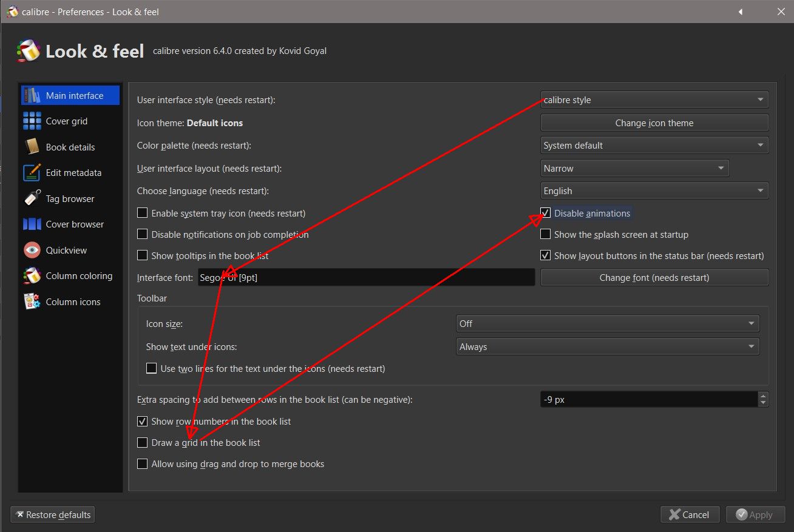Uncheck Show layout buttons in status bar
This screenshot has height=532, width=794.
tap(545, 255)
